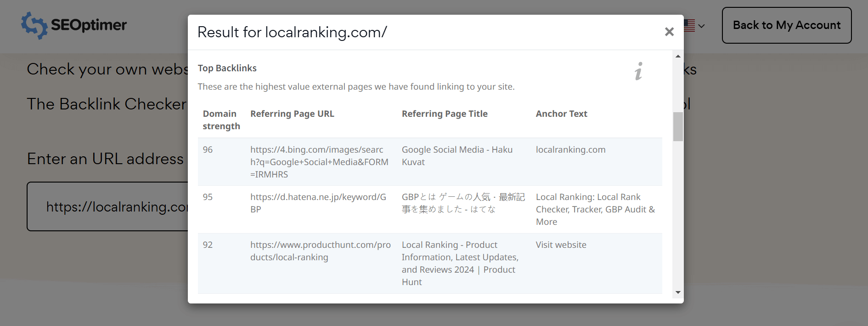868x326 pixels.
Task: Open the producthunt.com referring page URL
Action: (x=320, y=251)
